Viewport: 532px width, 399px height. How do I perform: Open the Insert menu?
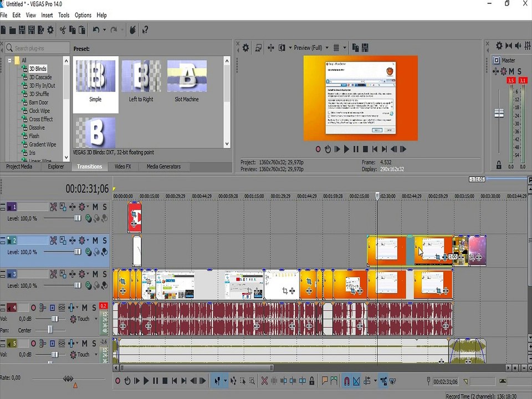[47, 15]
